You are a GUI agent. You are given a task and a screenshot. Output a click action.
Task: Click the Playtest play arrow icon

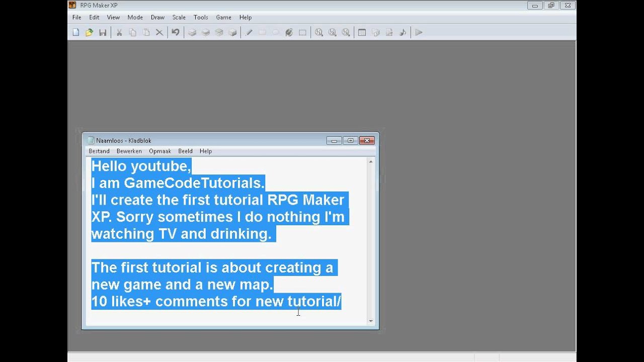[419, 32]
